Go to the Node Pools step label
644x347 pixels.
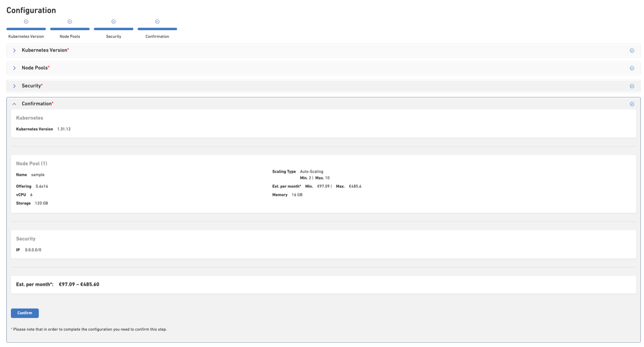click(x=70, y=37)
